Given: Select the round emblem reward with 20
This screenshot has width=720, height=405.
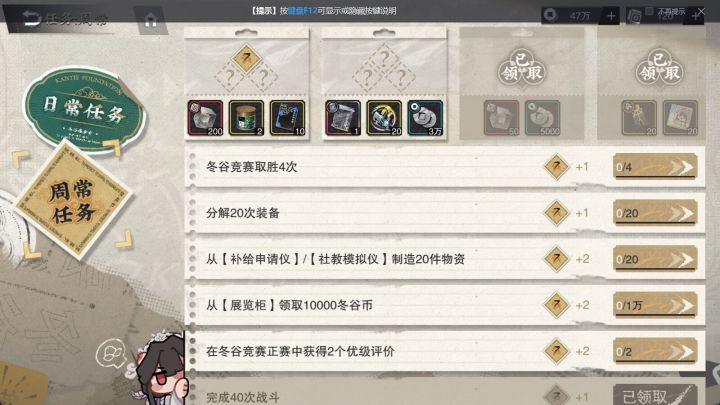Looking at the screenshot, I should point(384,118).
